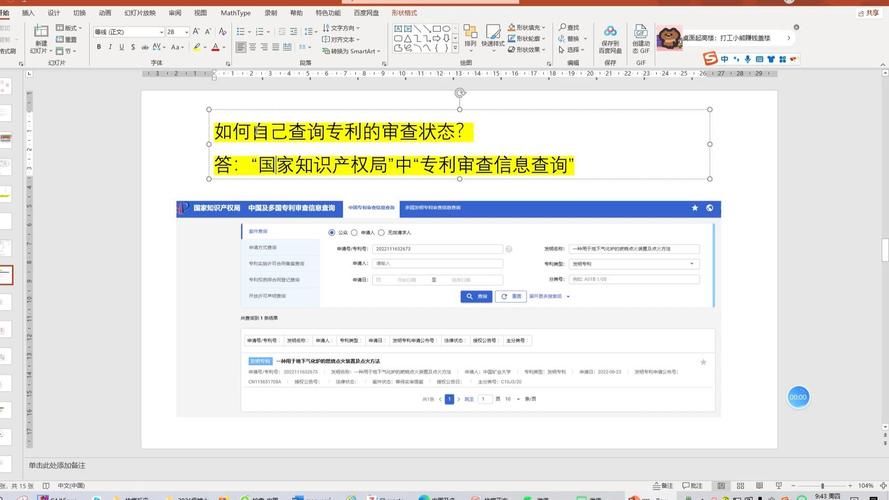Increase font size with the larger A icon
The height and width of the screenshot is (500, 889).
pyautogui.click(x=196, y=32)
